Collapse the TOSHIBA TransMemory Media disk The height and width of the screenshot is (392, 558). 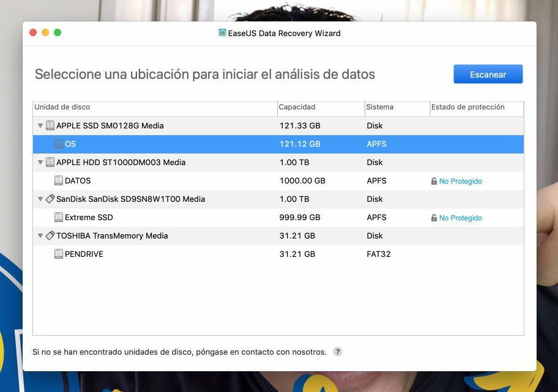pos(40,235)
